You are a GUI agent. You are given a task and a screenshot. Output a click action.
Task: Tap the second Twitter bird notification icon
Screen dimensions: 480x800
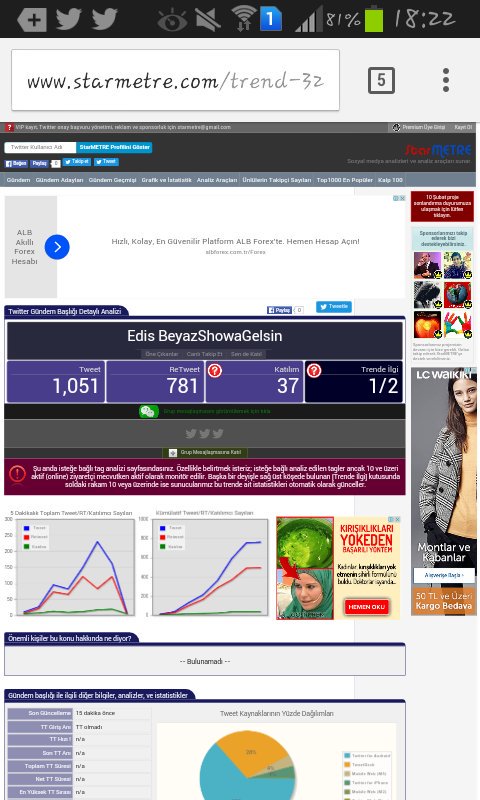tap(105, 19)
